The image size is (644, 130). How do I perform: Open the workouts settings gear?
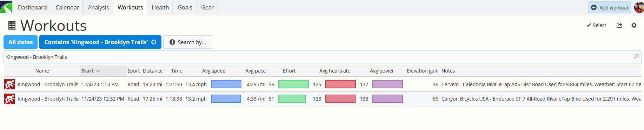[x=634, y=25]
